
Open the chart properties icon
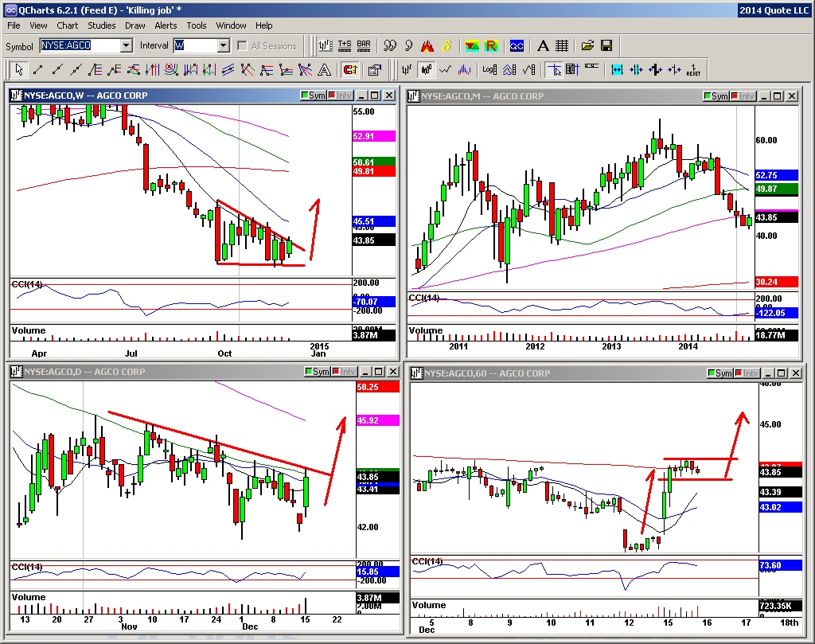point(374,69)
